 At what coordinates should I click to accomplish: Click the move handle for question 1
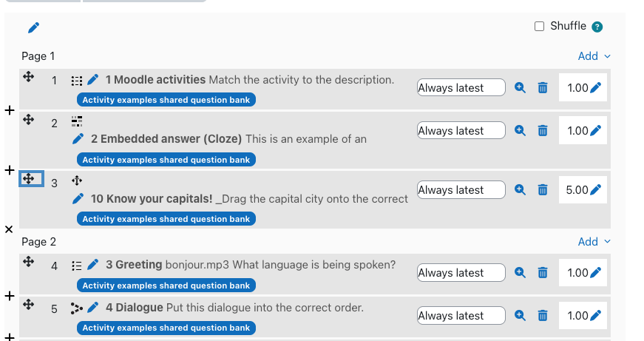tap(28, 76)
